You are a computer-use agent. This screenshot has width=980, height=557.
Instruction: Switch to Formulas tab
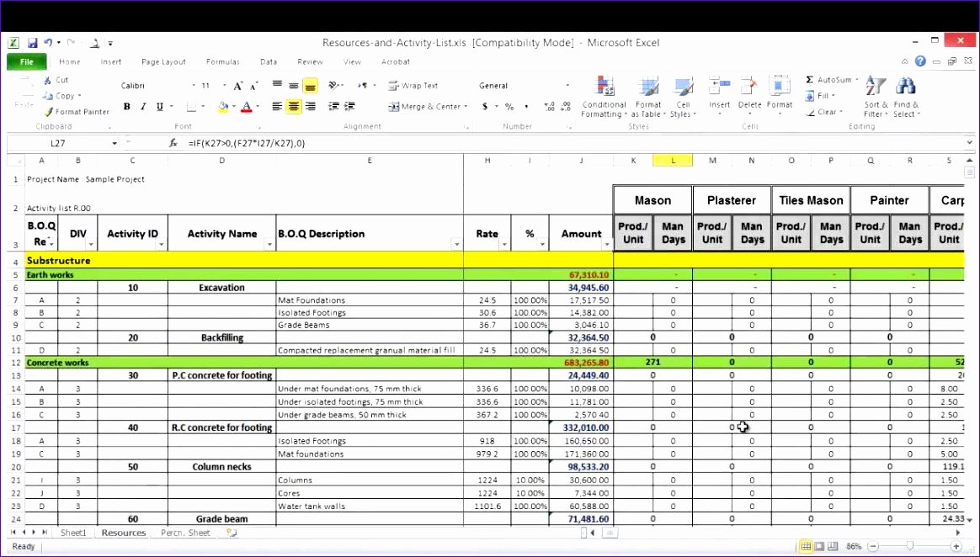223,61
